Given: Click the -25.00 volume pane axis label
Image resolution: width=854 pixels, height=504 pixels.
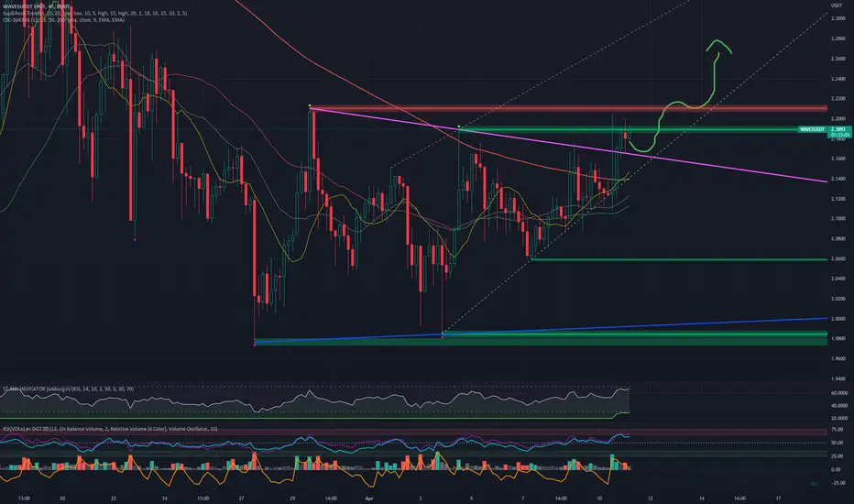Looking at the screenshot, I should coord(838,483).
